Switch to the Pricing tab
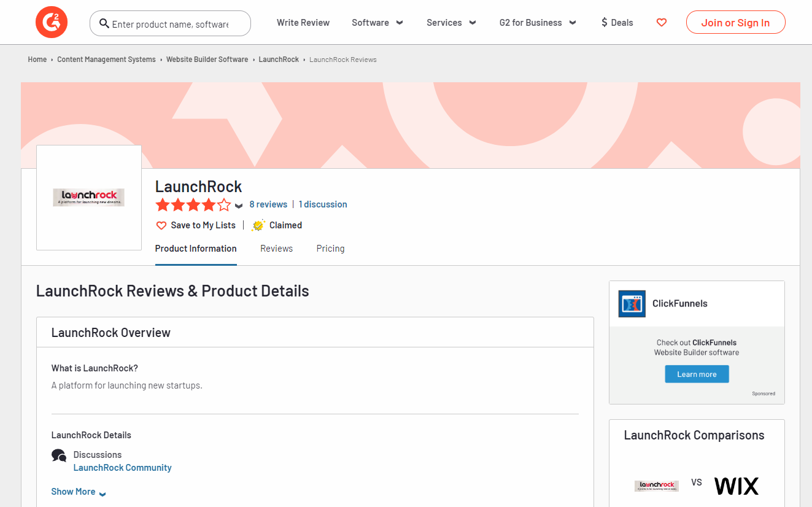Image resolution: width=812 pixels, height=507 pixels. (330, 249)
